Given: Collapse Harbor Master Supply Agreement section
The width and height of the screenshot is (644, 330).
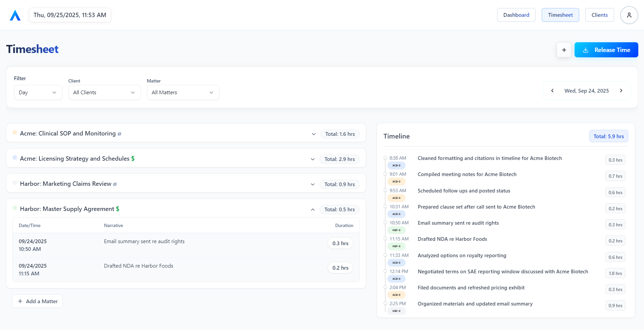Looking at the screenshot, I should click(312, 210).
